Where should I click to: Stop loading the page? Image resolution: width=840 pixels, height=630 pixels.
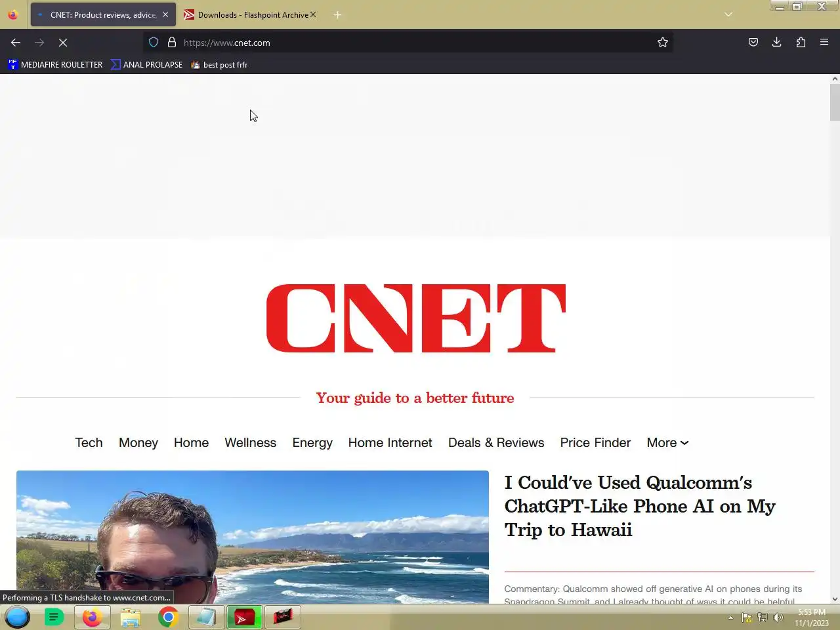(x=63, y=43)
